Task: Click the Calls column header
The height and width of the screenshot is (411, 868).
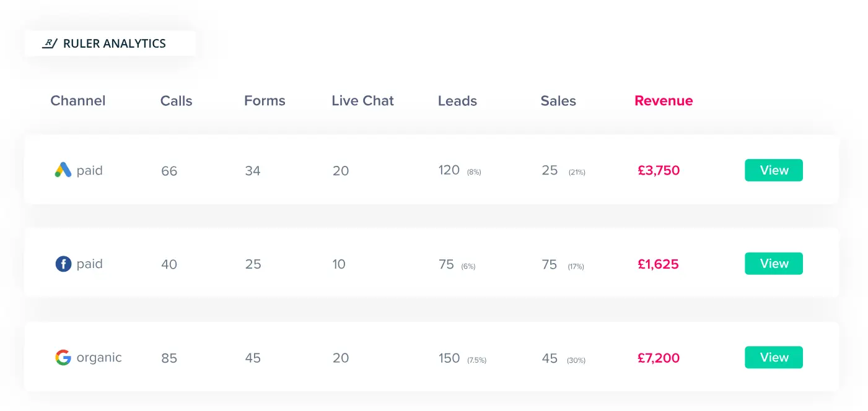Action: tap(176, 100)
